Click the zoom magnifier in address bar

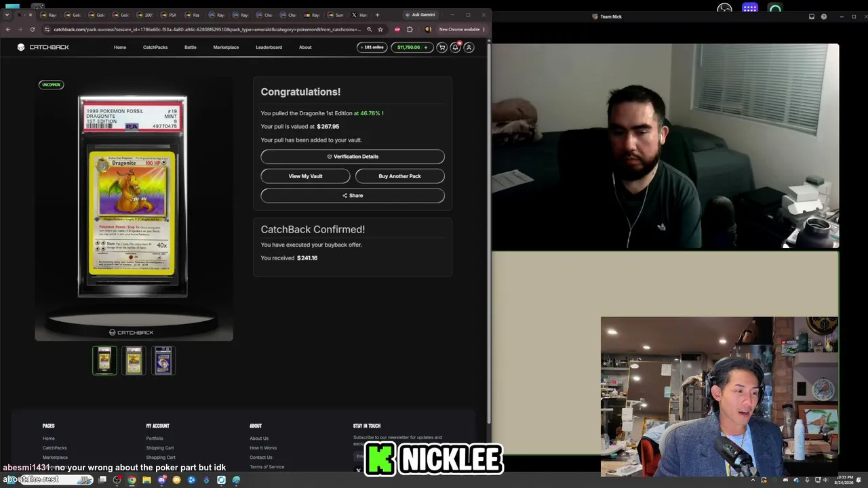(x=369, y=30)
